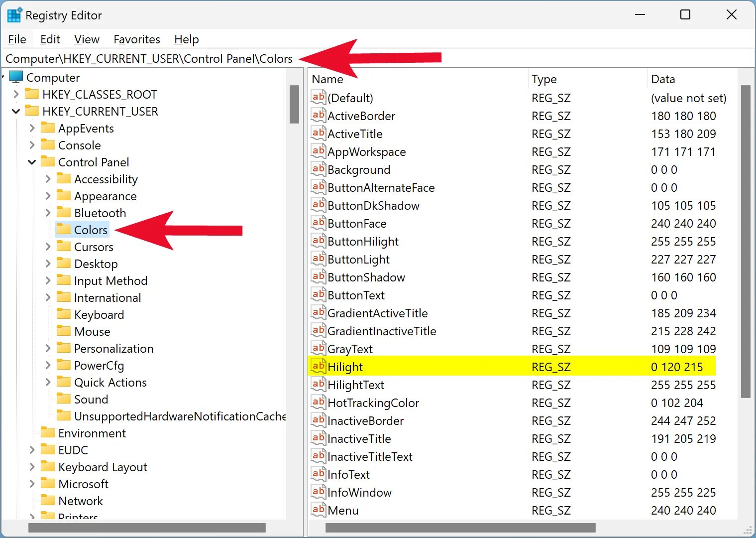This screenshot has width=756, height=538.
Task: Click the string icon of ButtonShadow value
Action: coord(319,276)
